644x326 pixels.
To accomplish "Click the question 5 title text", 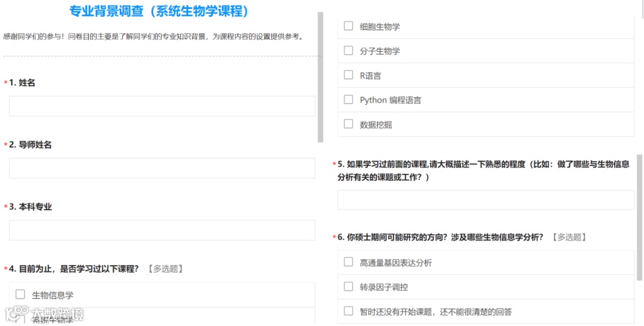I will click(484, 171).
